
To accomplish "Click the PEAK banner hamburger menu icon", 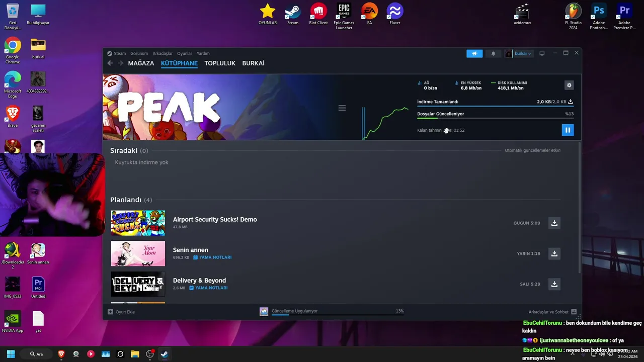I will 342,108.
